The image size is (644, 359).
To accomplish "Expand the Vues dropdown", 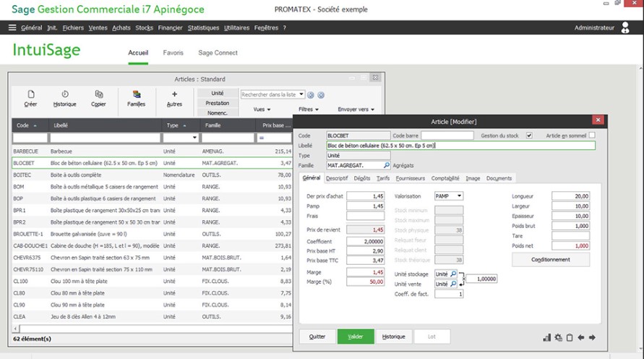I will (262, 109).
